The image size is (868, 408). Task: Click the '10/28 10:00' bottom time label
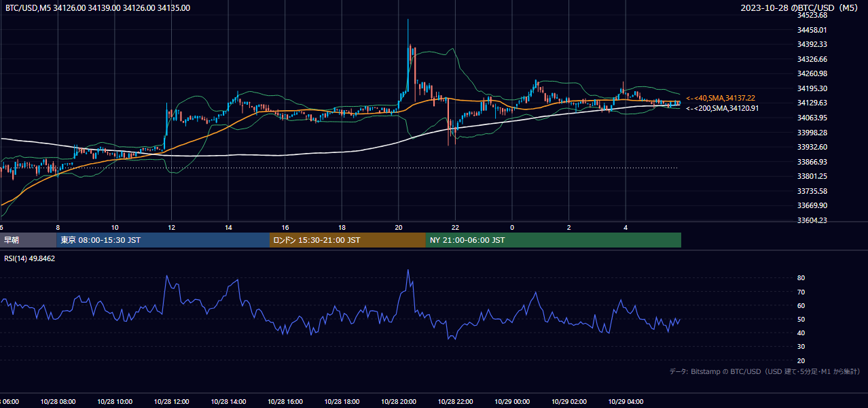[115, 401]
